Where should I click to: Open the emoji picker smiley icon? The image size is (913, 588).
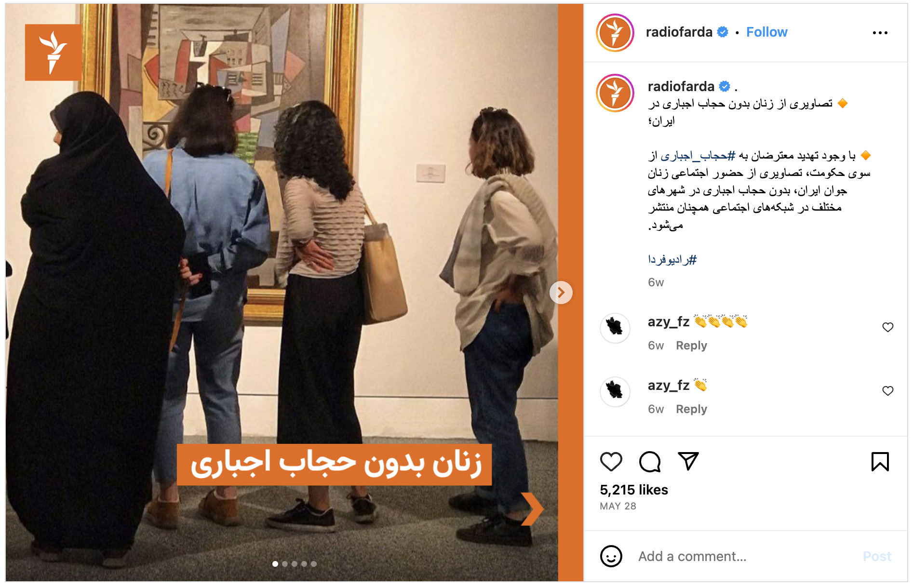(x=611, y=556)
